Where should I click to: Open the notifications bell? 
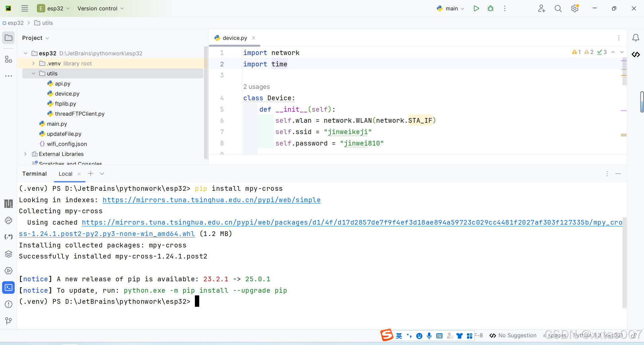point(636,38)
